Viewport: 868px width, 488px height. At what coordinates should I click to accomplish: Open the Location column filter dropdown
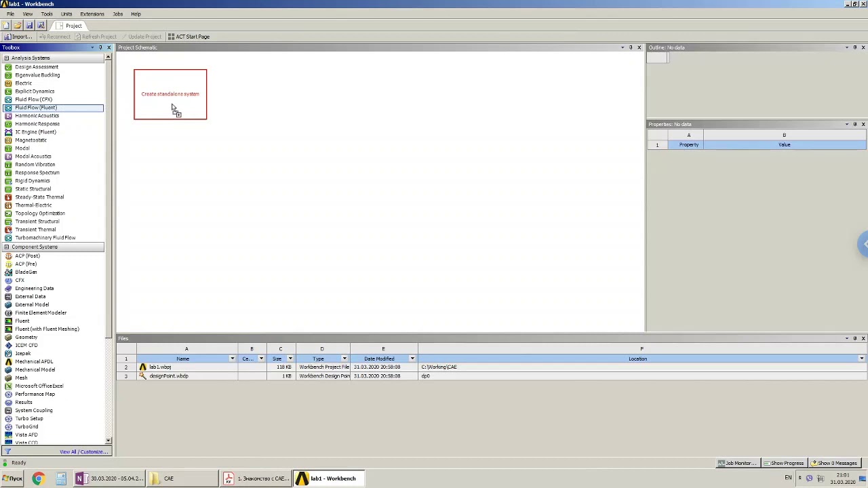862,359
